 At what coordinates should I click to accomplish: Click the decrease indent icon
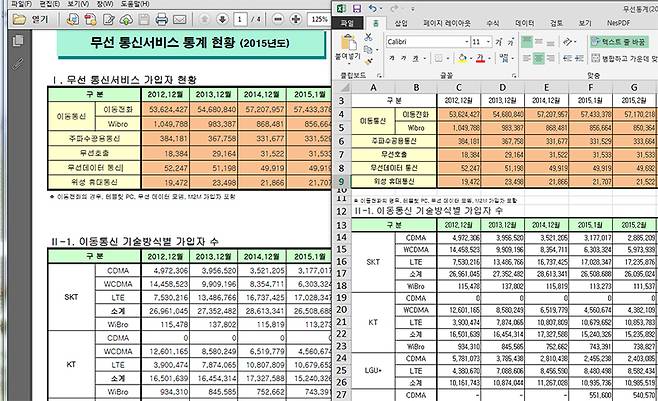[567, 58]
